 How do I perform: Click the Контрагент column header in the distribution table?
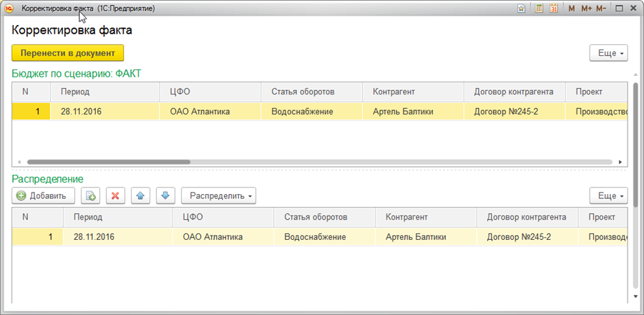[x=406, y=217]
